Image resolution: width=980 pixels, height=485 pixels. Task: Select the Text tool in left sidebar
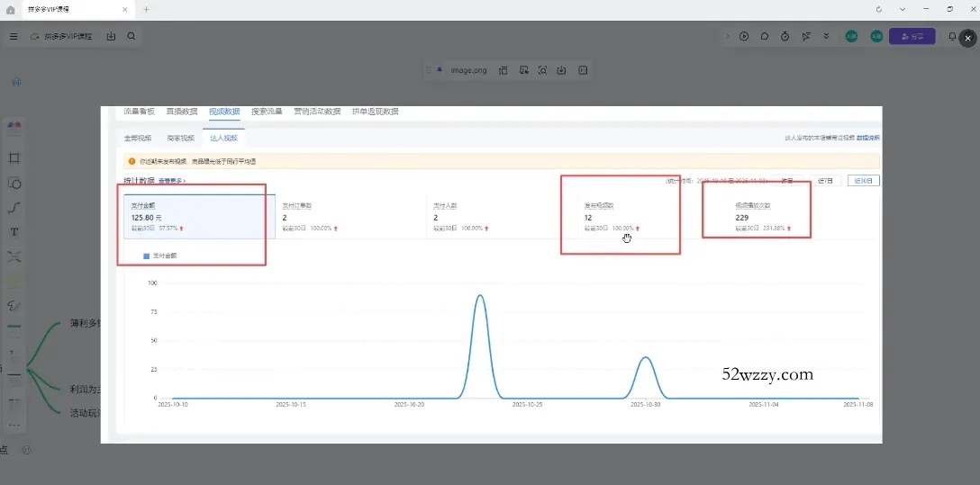tap(14, 232)
